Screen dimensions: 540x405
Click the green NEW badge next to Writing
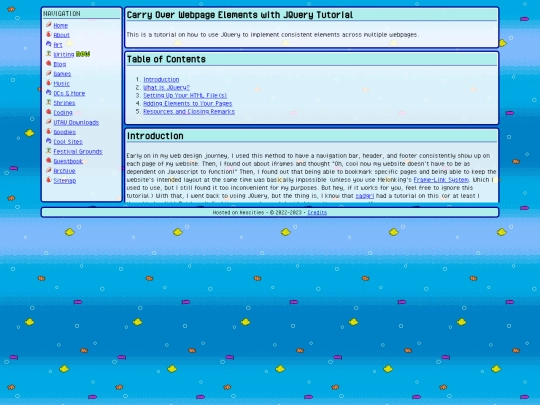[x=83, y=54]
